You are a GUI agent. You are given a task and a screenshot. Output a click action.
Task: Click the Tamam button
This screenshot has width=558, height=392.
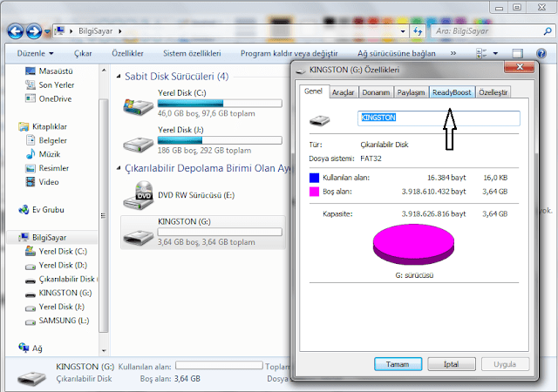tap(398, 364)
